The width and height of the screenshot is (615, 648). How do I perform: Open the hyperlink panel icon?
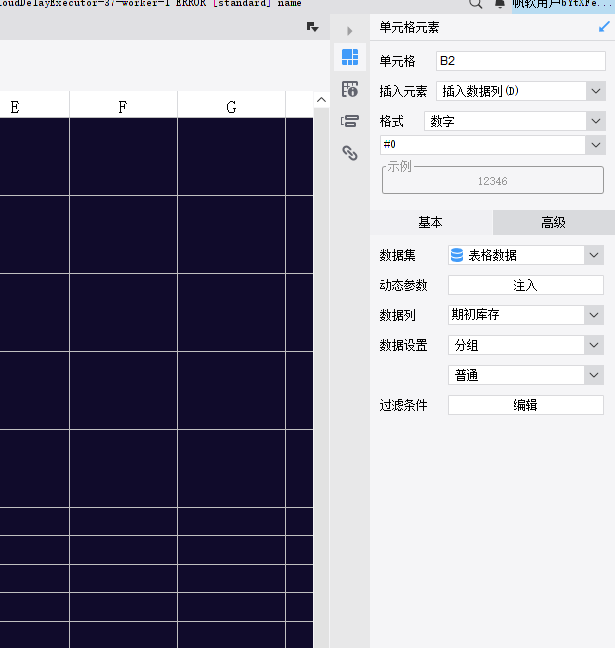click(350, 153)
